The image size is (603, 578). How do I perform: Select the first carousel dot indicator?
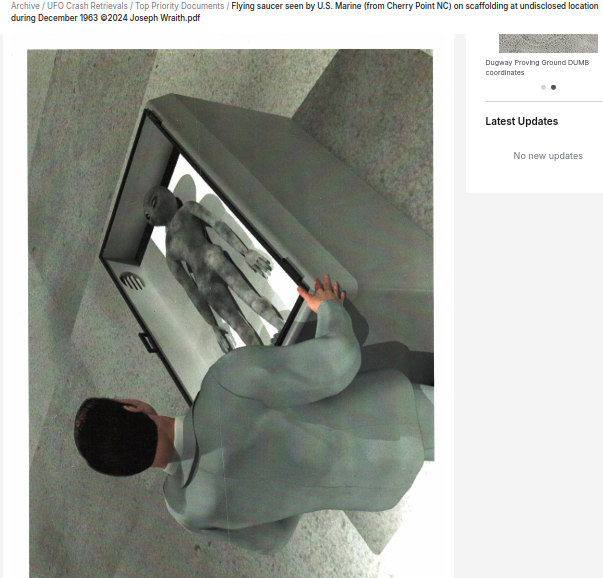tap(543, 87)
